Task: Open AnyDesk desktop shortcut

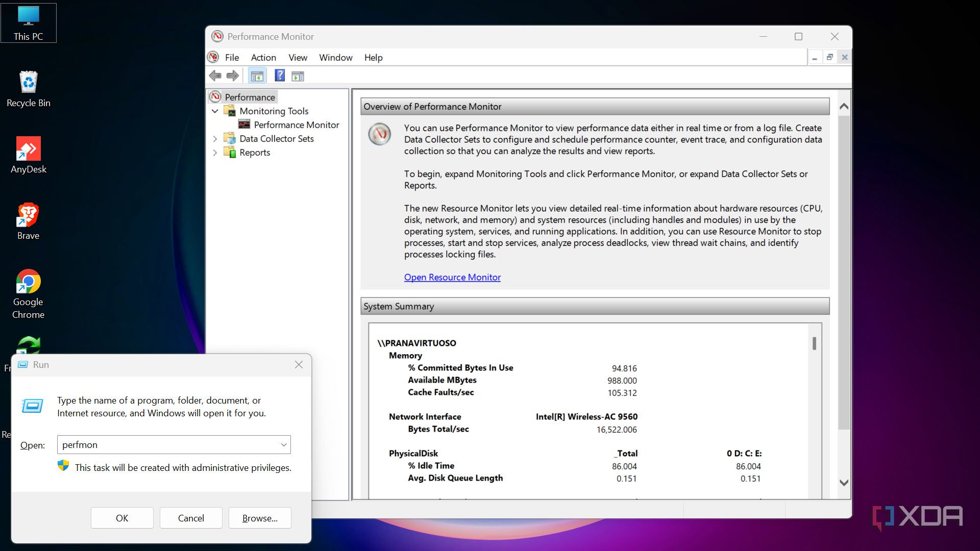Action: tap(28, 155)
